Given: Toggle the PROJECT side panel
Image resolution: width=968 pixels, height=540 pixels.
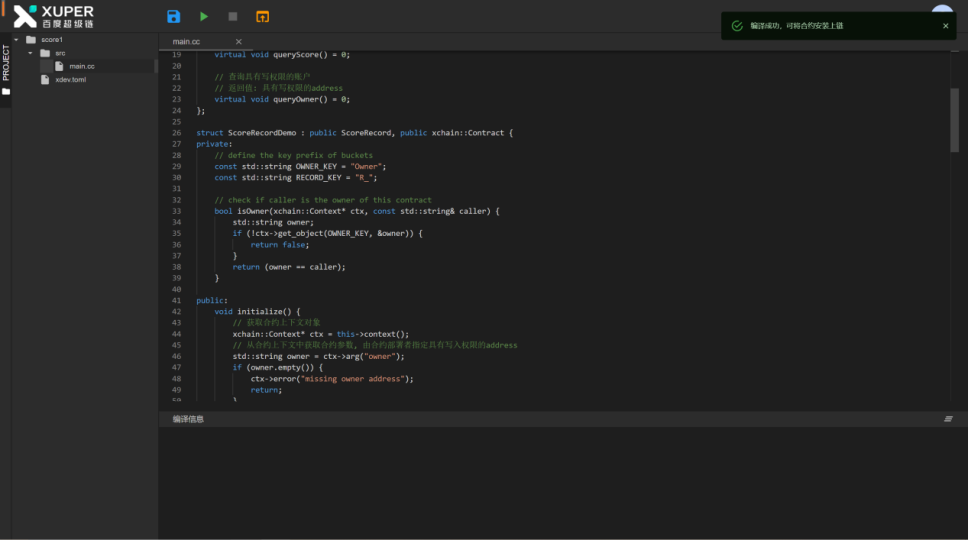Looking at the screenshot, I should coord(6,62).
